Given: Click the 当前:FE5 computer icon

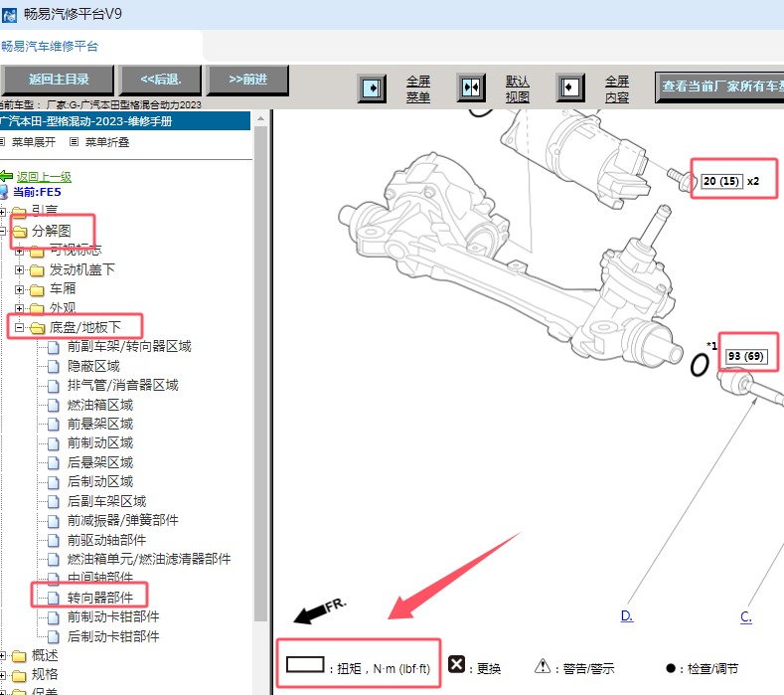Looking at the screenshot, I should pos(4,192).
